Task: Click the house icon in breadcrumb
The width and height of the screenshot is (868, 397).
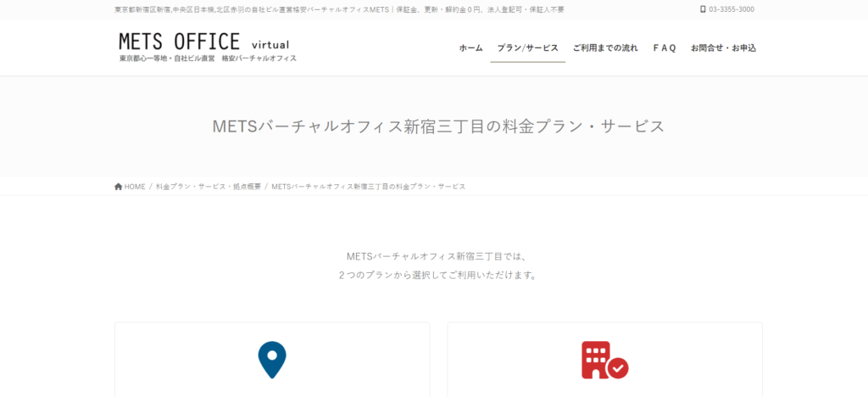Action: point(119,187)
